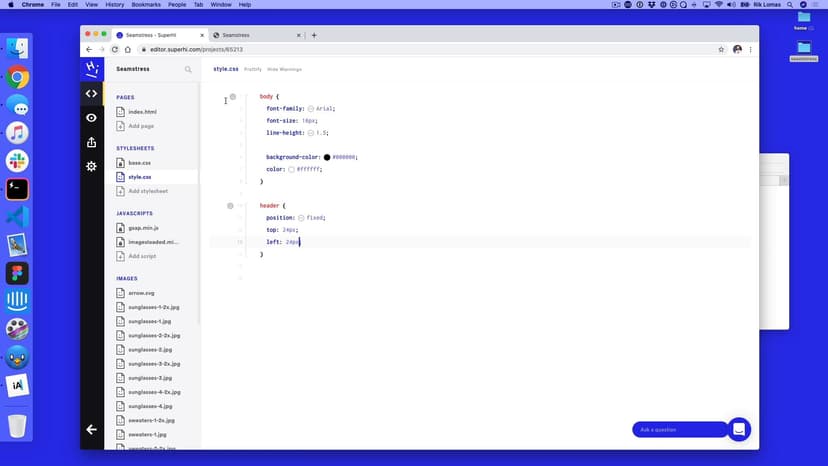The image size is (828, 466).
Task: Click Hide Warnings toggle above editor
Action: [x=284, y=69]
